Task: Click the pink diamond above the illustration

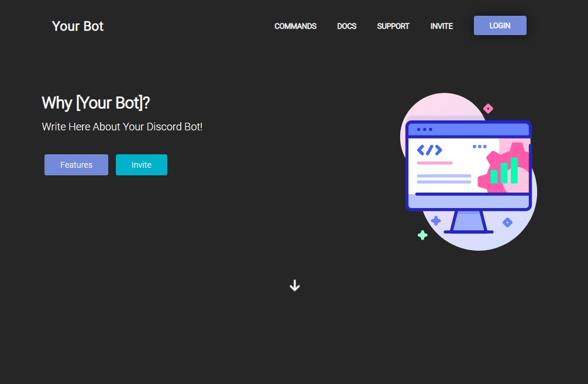Action: tap(488, 108)
